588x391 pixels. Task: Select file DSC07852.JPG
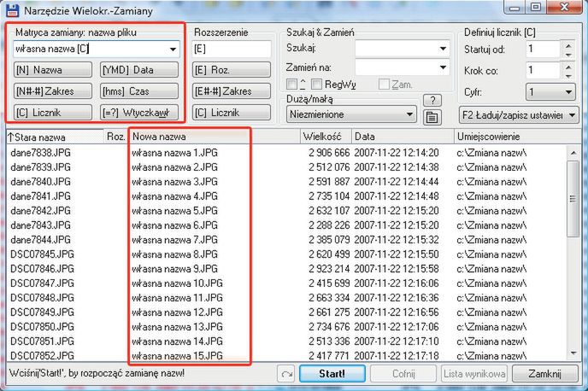point(43,355)
